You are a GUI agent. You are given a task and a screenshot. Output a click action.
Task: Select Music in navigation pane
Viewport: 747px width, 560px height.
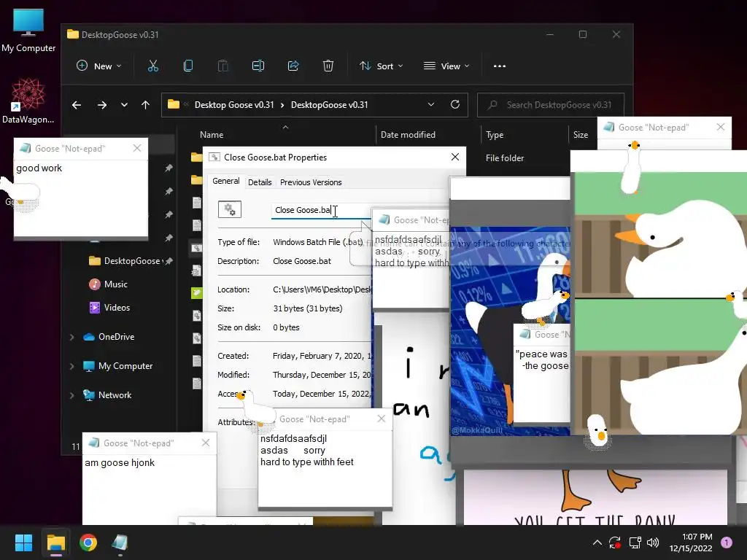coord(108,284)
